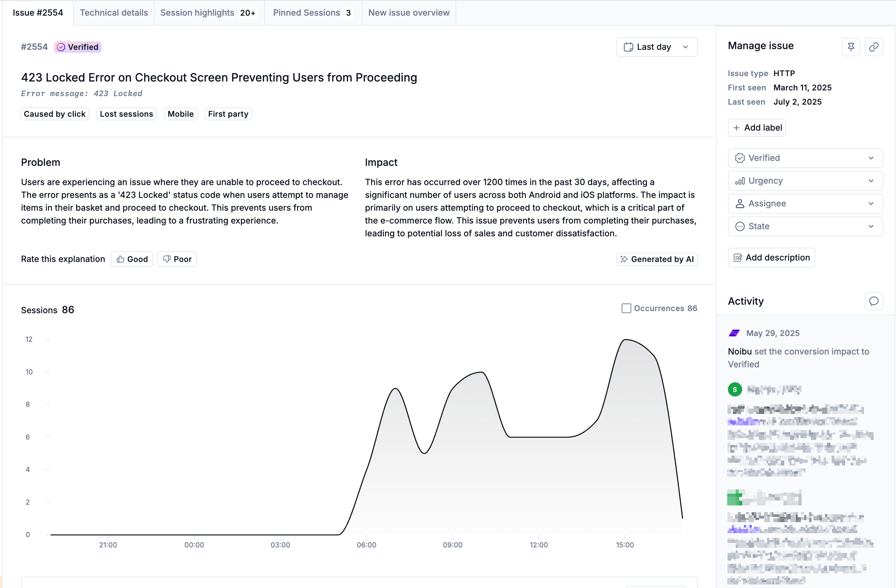Click the Generated by AI badge
This screenshot has height=588, width=896.
(x=656, y=259)
